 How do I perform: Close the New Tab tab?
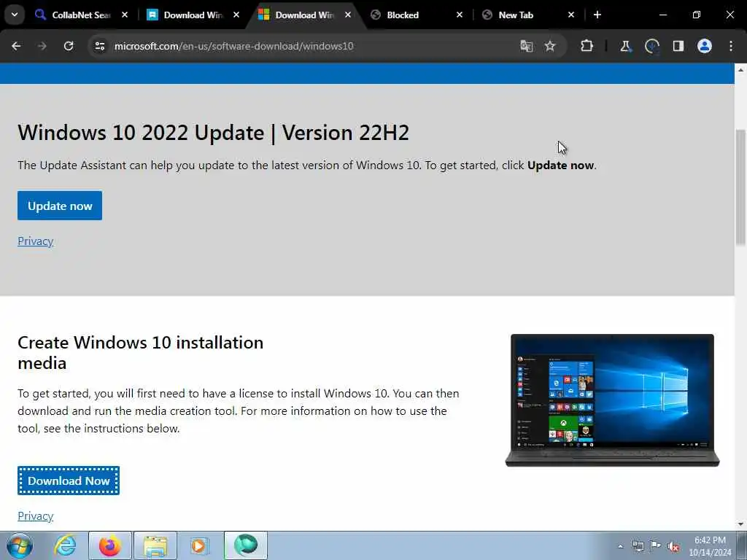coord(571,15)
